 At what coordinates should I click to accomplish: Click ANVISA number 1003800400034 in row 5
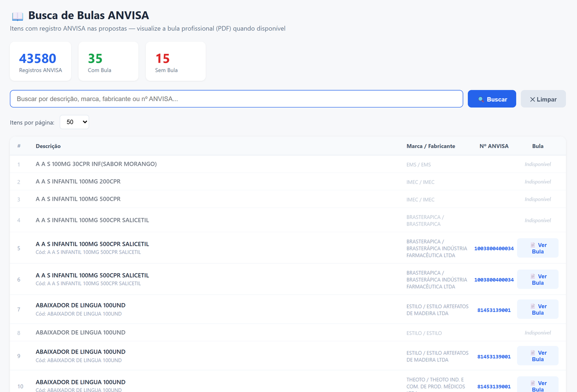click(494, 249)
